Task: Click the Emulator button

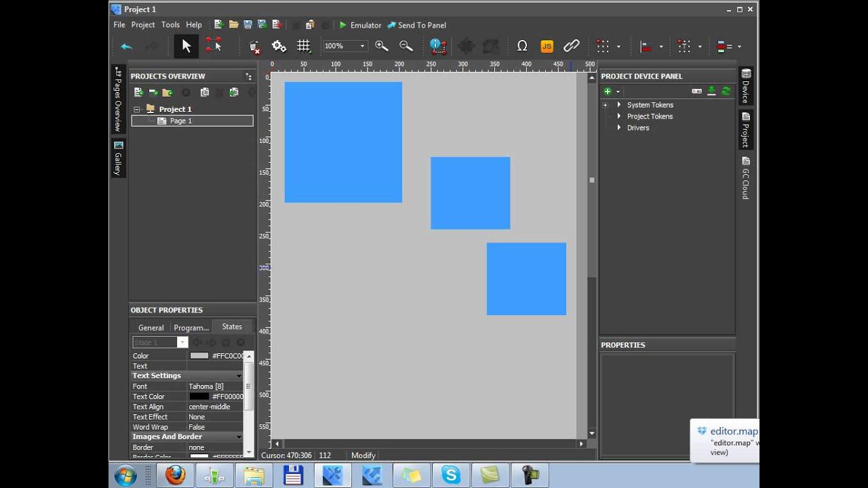Action: (x=360, y=25)
